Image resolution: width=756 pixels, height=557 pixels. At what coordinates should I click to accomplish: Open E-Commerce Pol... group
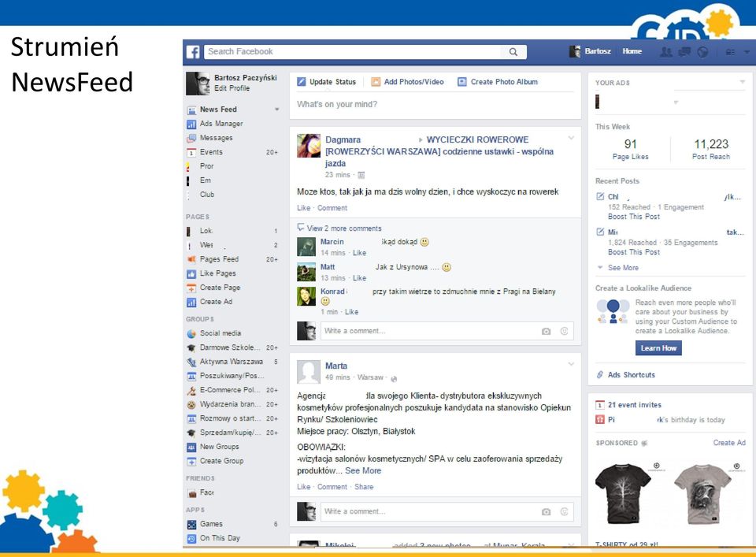pyautogui.click(x=232, y=390)
